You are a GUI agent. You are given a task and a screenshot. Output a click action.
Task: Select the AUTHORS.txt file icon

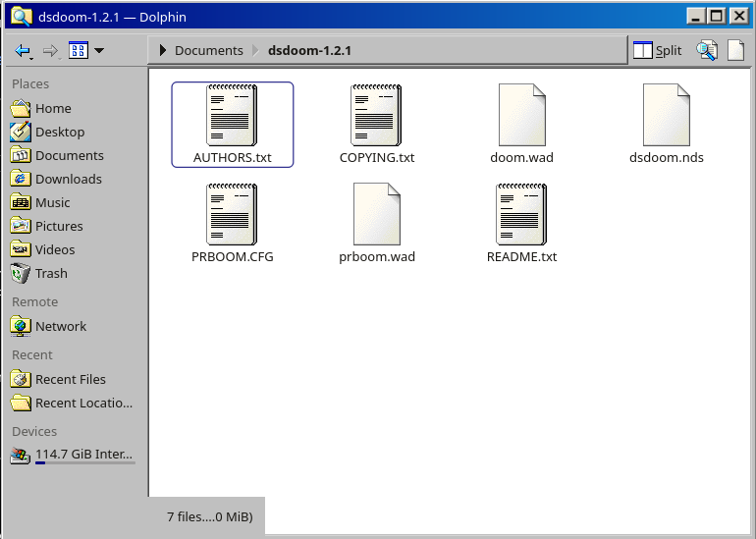pyautogui.click(x=232, y=115)
